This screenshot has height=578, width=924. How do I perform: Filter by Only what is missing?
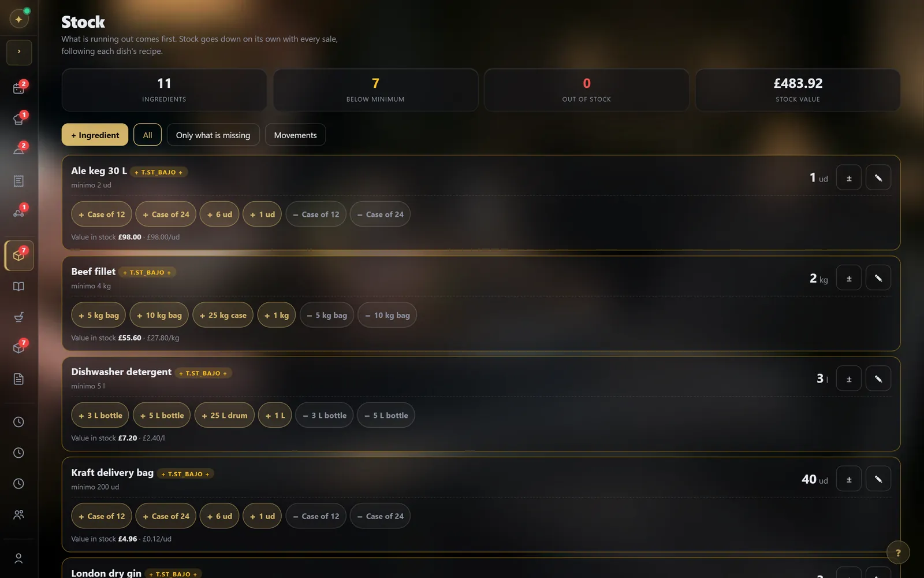213,135
